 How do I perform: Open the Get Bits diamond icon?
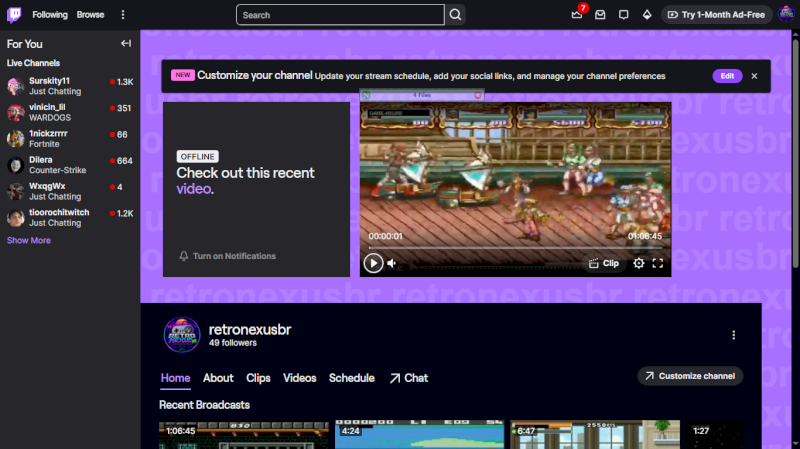tap(647, 15)
